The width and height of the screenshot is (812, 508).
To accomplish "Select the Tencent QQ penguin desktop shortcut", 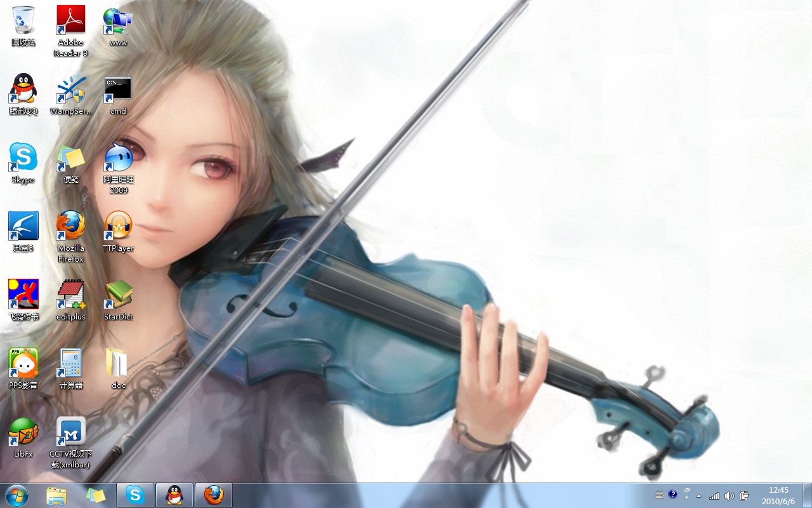I will click(x=23, y=94).
